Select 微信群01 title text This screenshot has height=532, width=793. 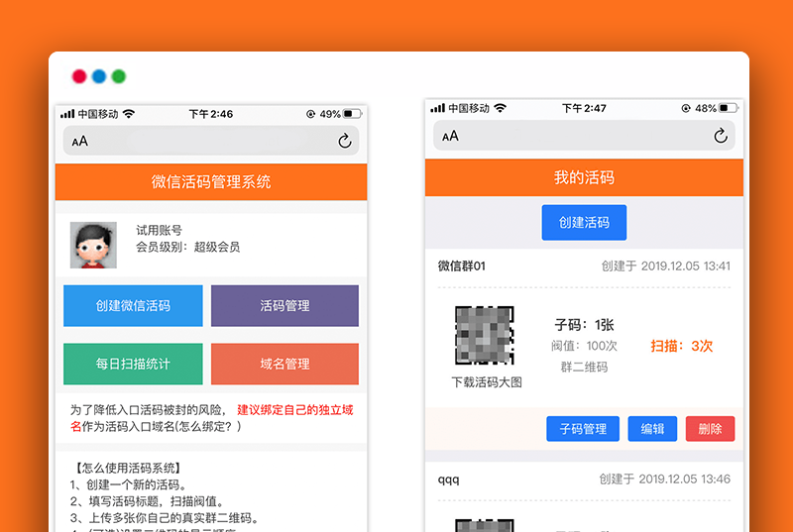tap(462, 266)
